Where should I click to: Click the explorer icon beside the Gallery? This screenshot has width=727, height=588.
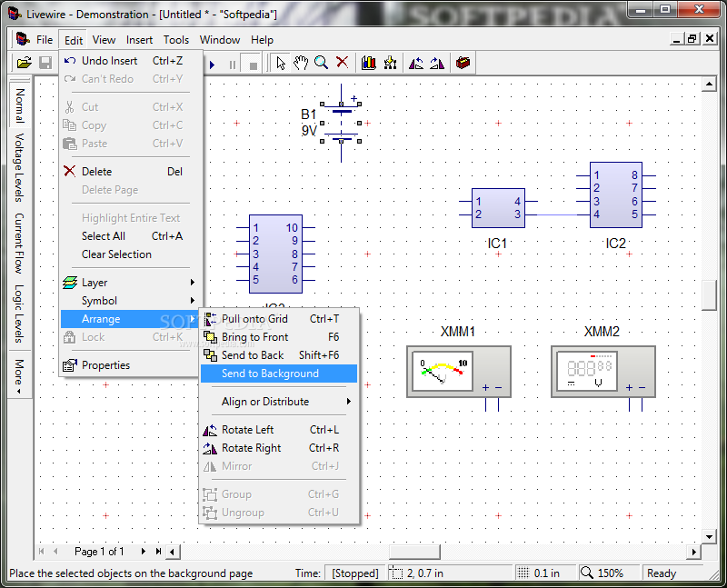[x=391, y=63]
